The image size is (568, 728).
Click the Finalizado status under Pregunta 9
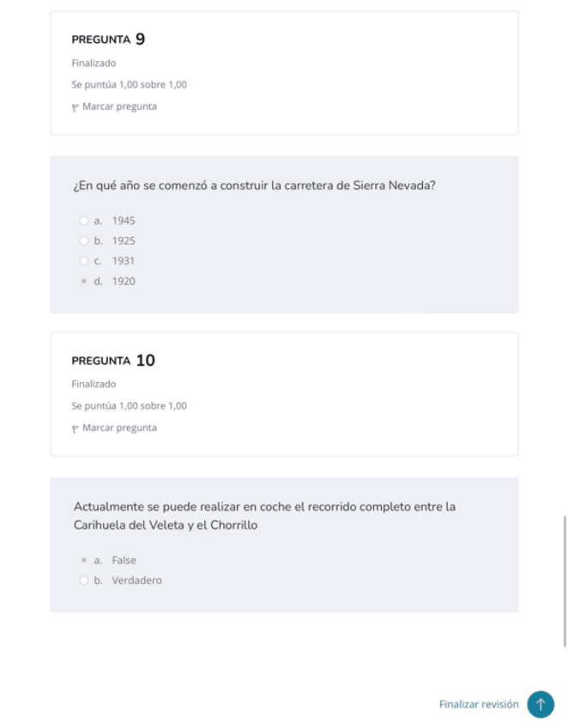(94, 63)
